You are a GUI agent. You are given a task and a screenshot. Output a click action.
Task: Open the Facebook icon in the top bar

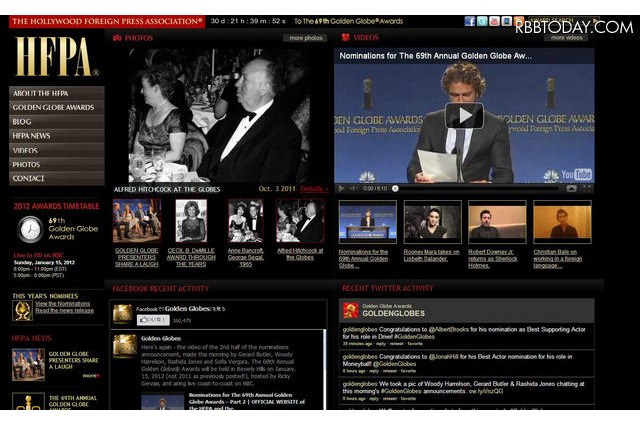coord(470,21)
